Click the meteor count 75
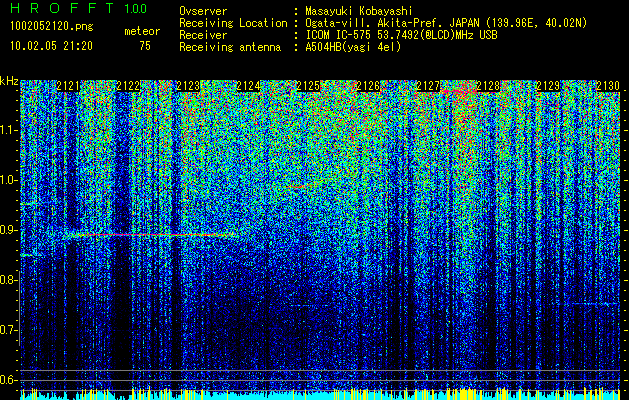This screenshot has width=629, height=400. point(145,46)
